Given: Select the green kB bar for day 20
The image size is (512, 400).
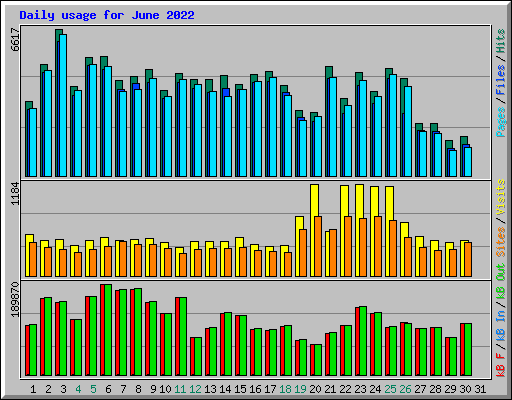Looking at the screenshot, I should point(318,360).
